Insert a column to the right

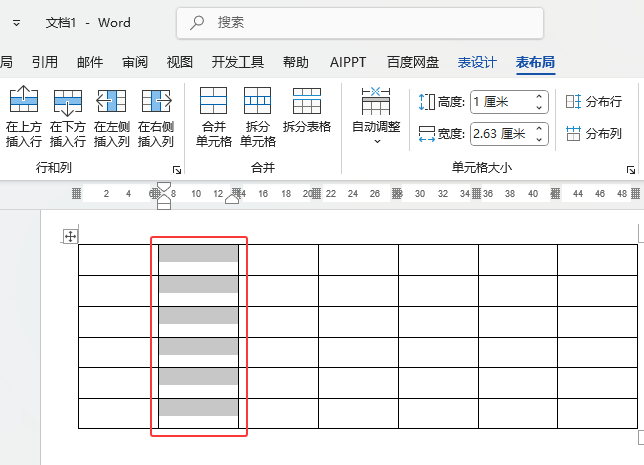[x=156, y=116]
